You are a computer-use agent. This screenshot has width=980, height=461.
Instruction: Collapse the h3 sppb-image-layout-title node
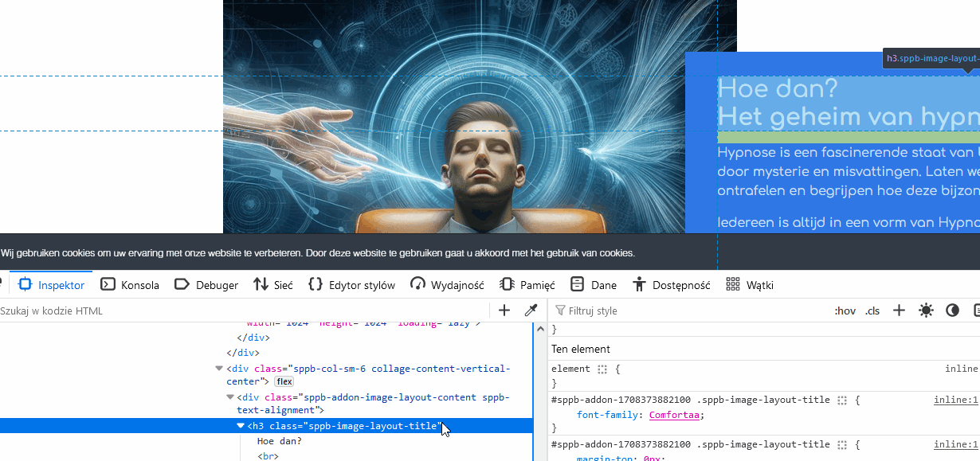[241, 426]
